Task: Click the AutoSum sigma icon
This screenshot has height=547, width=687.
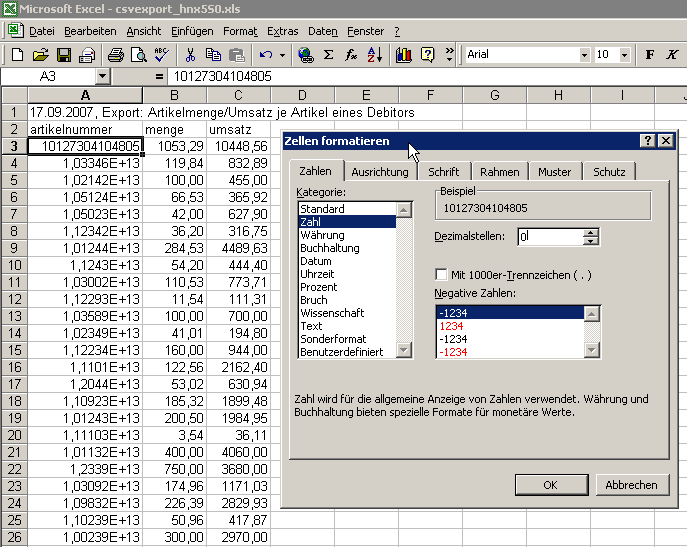Action: click(x=329, y=55)
